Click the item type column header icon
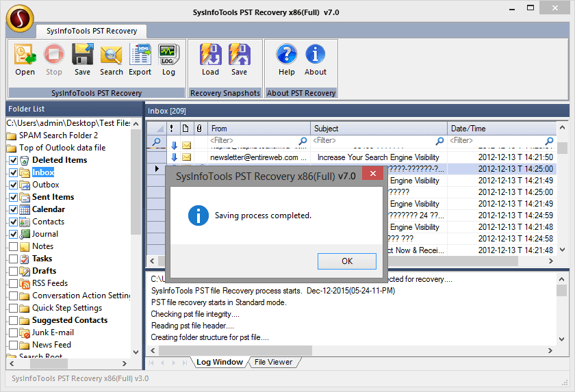575x392 pixels. pyautogui.click(x=186, y=128)
